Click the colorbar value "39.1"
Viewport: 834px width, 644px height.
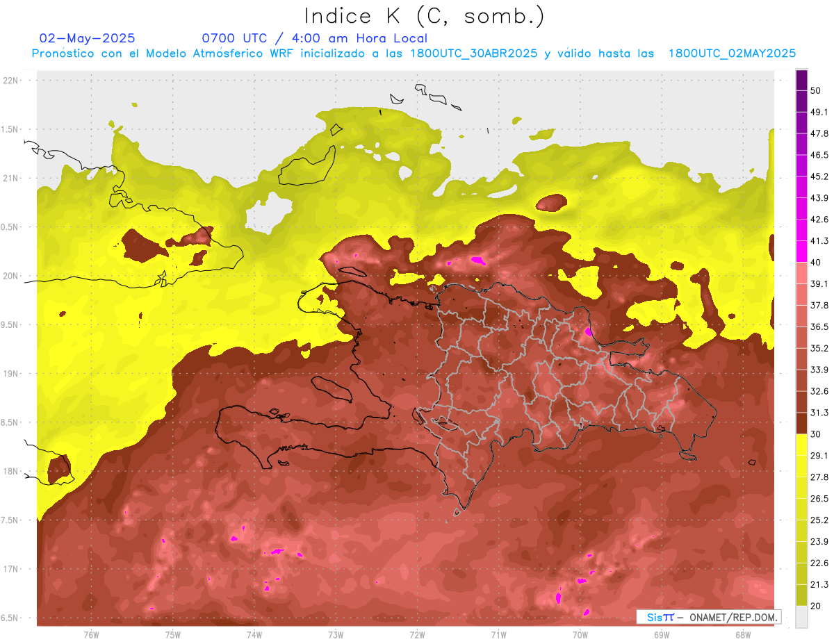tap(819, 284)
